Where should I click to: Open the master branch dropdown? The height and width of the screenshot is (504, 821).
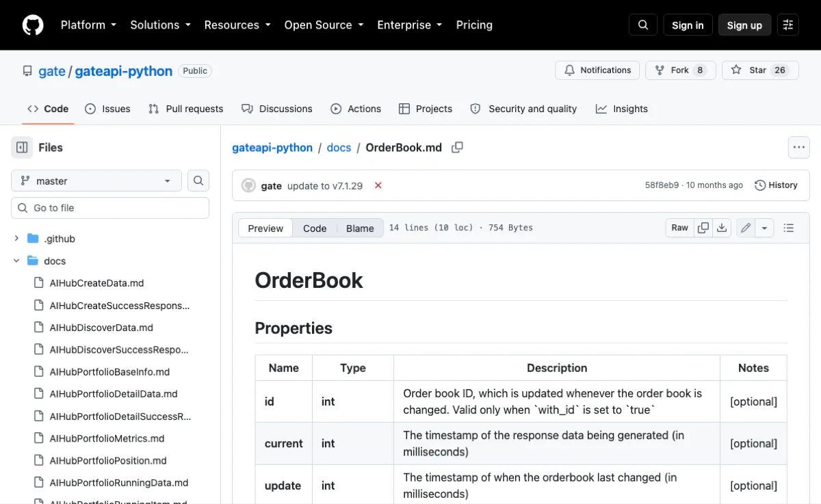click(x=96, y=181)
